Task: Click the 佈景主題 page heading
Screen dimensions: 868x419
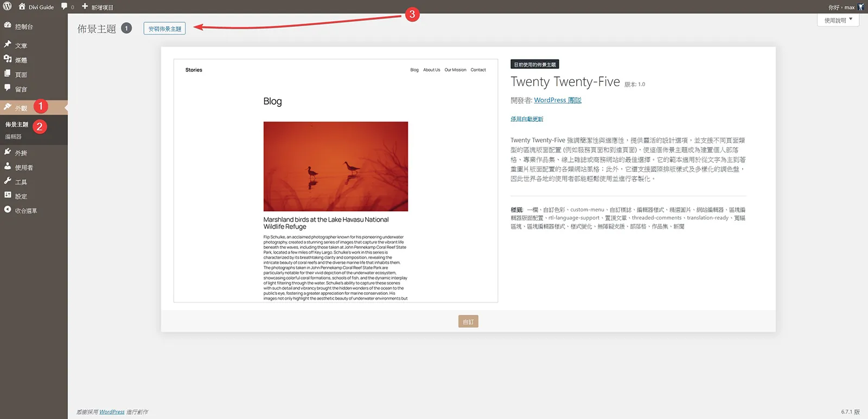Action: coord(97,29)
